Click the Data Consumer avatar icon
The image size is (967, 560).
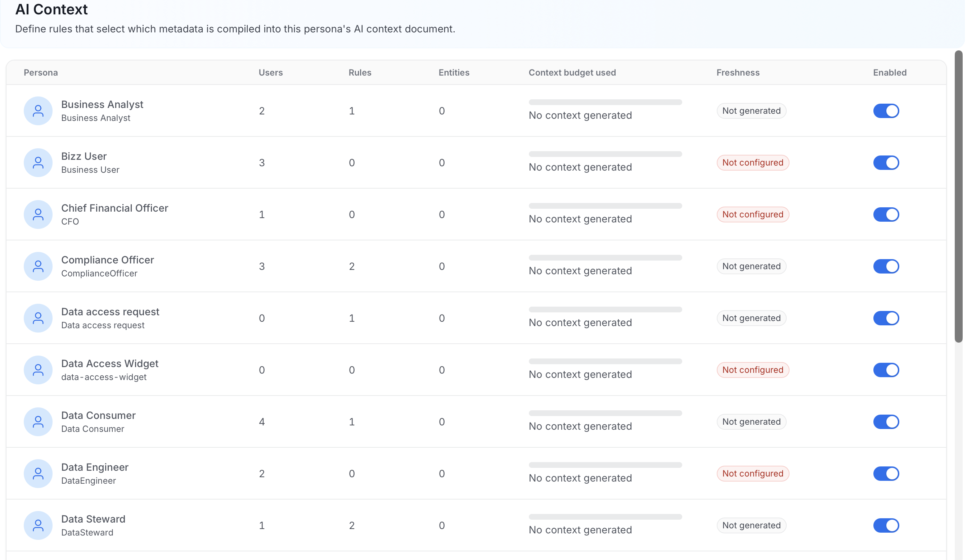(38, 421)
